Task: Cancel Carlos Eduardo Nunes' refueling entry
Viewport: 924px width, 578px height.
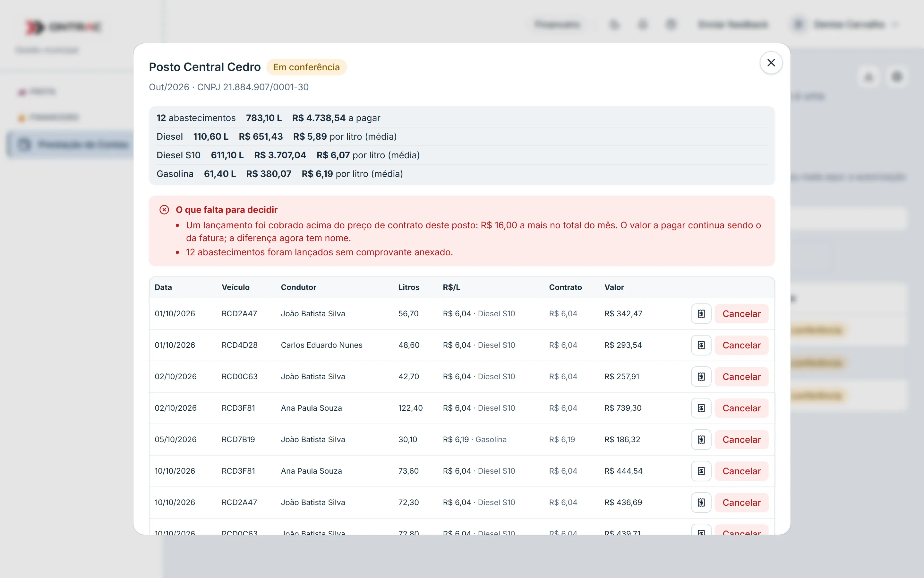Action: [x=741, y=345]
